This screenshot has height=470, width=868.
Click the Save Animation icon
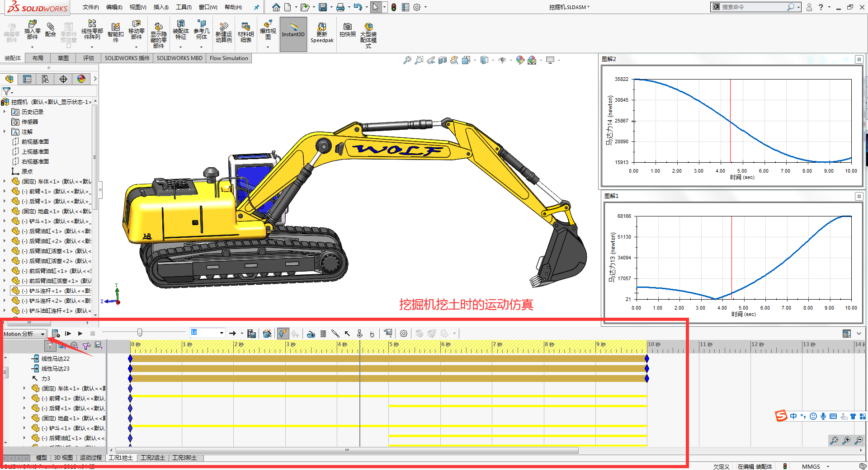click(x=252, y=334)
